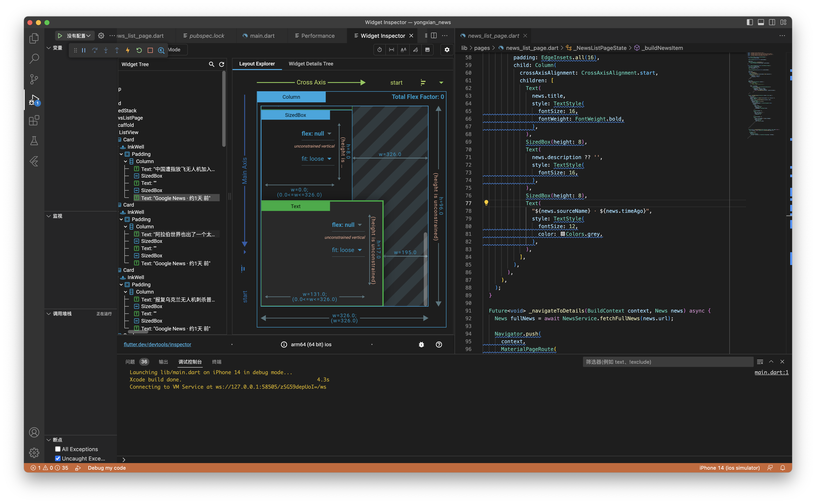Toggle the Uncaught Exceptions breakpoint checkbox
The width and height of the screenshot is (816, 504).
[x=58, y=458]
